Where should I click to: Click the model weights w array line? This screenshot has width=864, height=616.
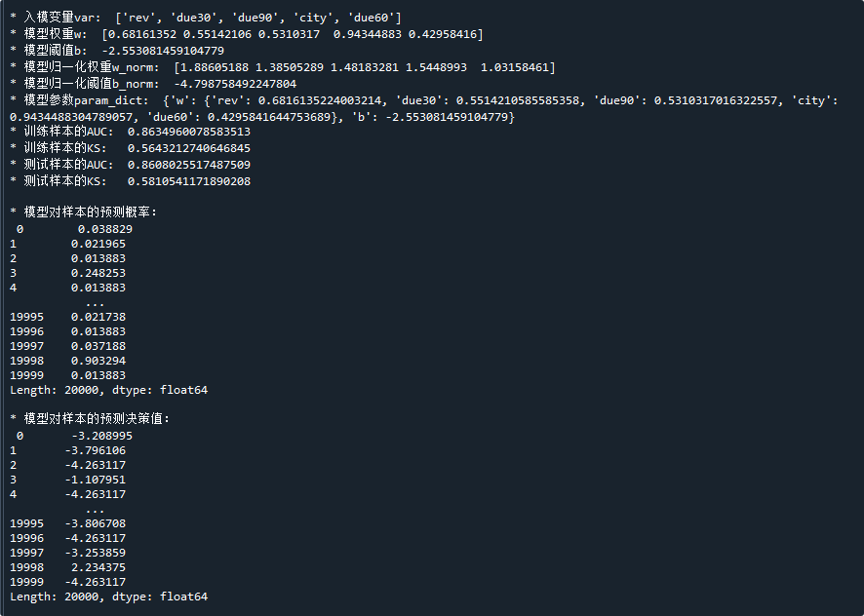pos(247,34)
